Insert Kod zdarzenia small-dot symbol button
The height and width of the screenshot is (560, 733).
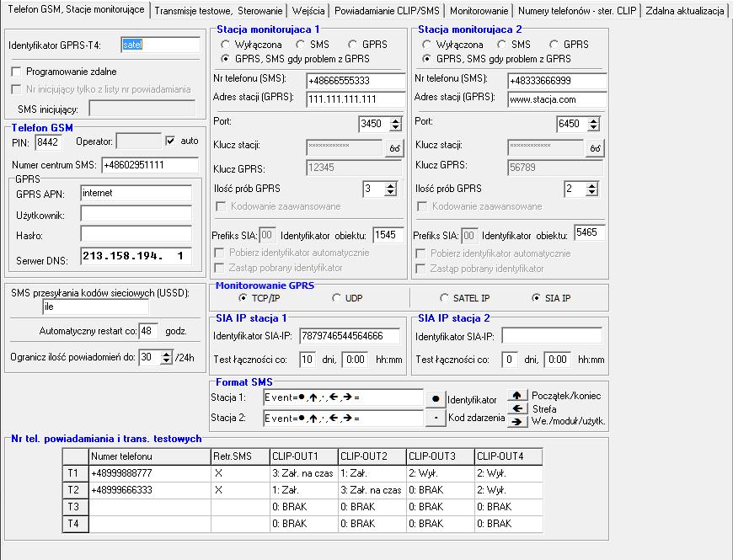(436, 418)
